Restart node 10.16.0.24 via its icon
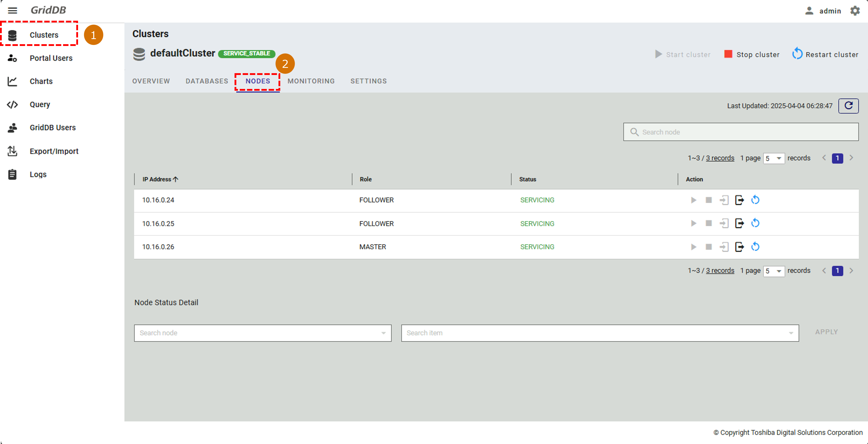 (x=755, y=200)
